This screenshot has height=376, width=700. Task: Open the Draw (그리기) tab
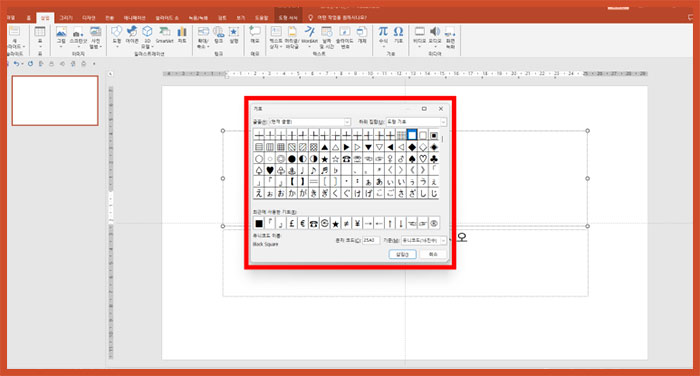point(66,18)
